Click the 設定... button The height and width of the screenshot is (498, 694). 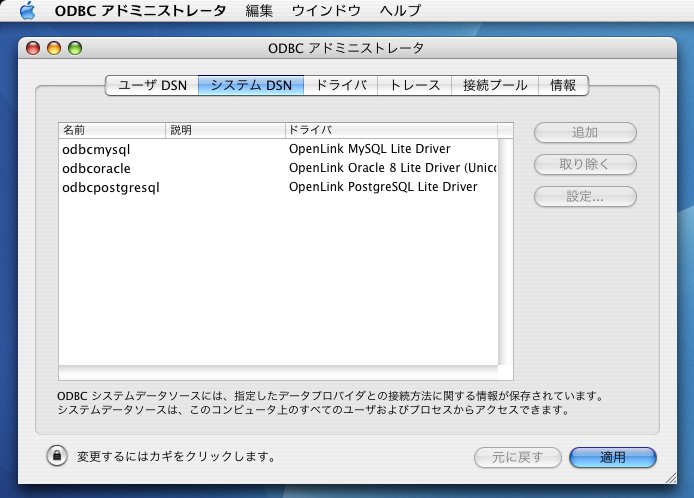click(585, 196)
